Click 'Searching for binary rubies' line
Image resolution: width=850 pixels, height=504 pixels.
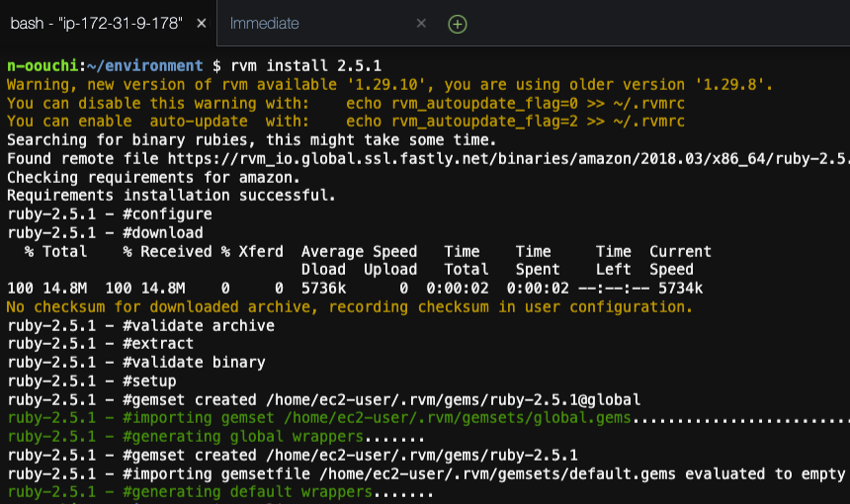point(251,139)
